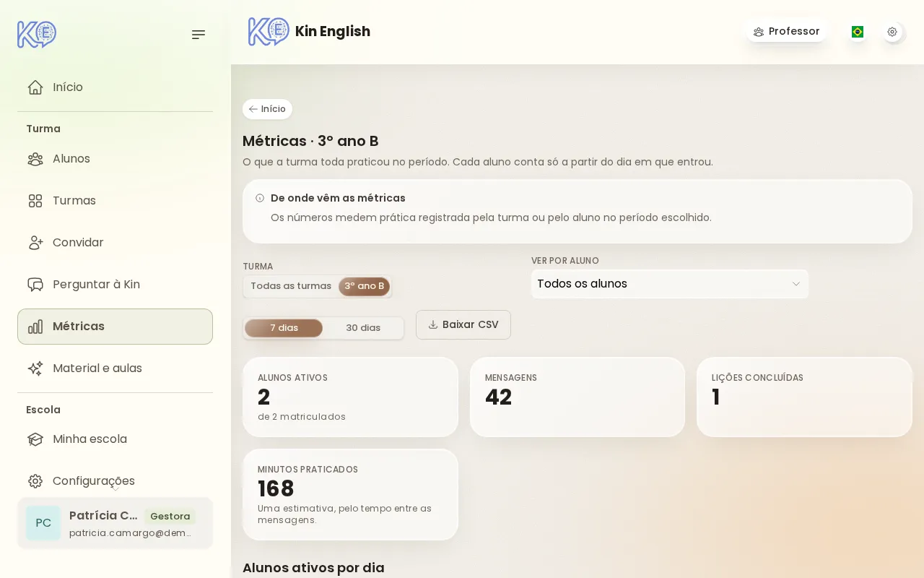Switch period to 7 dias

click(284, 328)
